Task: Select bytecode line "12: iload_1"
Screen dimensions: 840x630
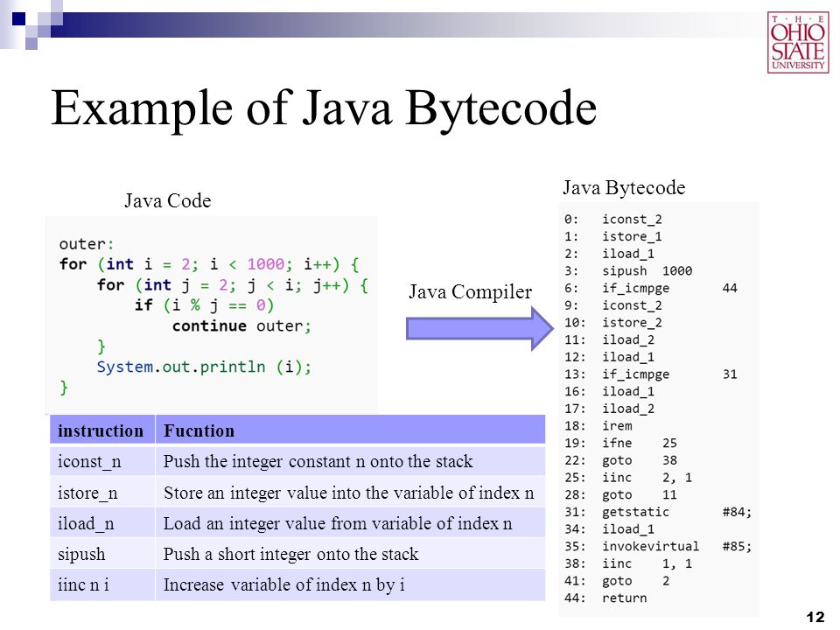Action: click(609, 357)
